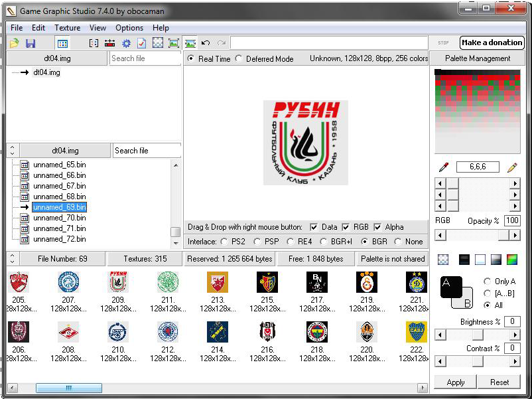Click the upper Search file field
Screen dimensions: 532x399
click(145, 58)
